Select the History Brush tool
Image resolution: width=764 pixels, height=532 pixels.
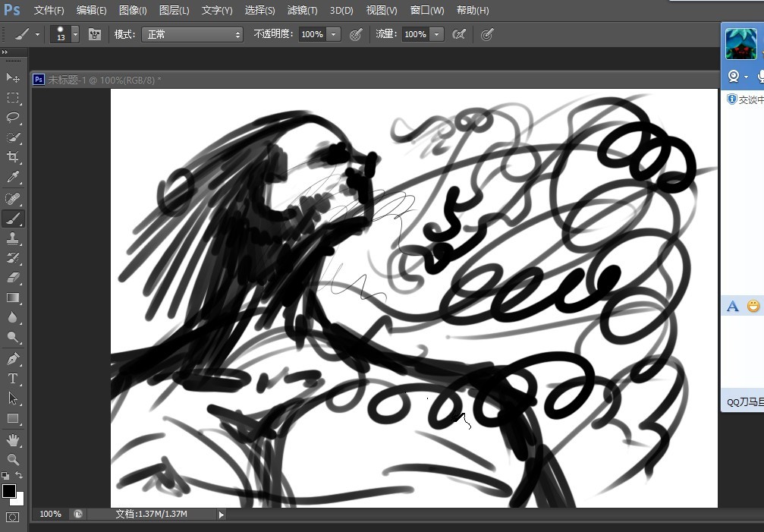(x=13, y=258)
